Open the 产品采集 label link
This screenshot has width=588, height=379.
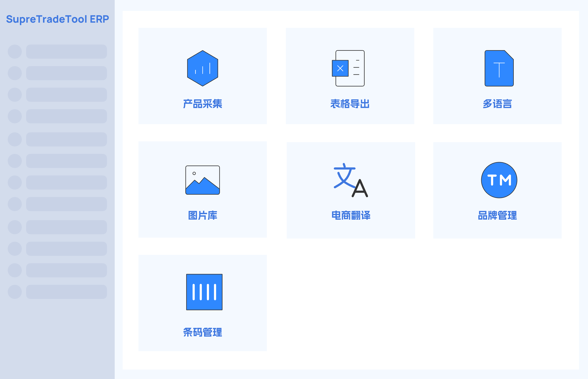pyautogui.click(x=202, y=104)
